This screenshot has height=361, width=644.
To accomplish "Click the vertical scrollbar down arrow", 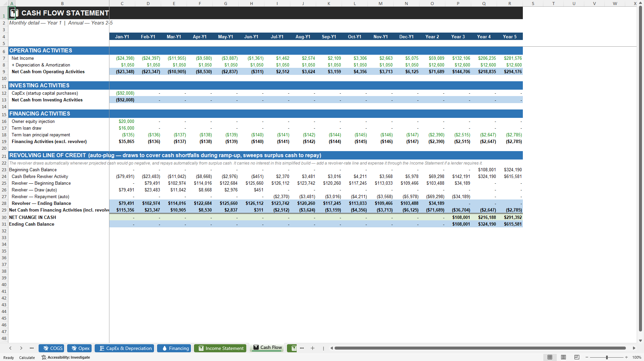I will 640,341.
